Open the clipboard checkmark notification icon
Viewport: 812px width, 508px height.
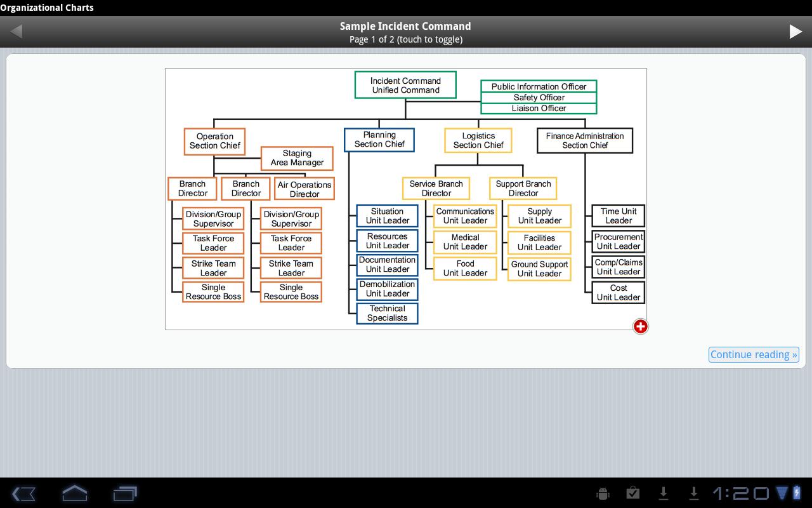632,493
